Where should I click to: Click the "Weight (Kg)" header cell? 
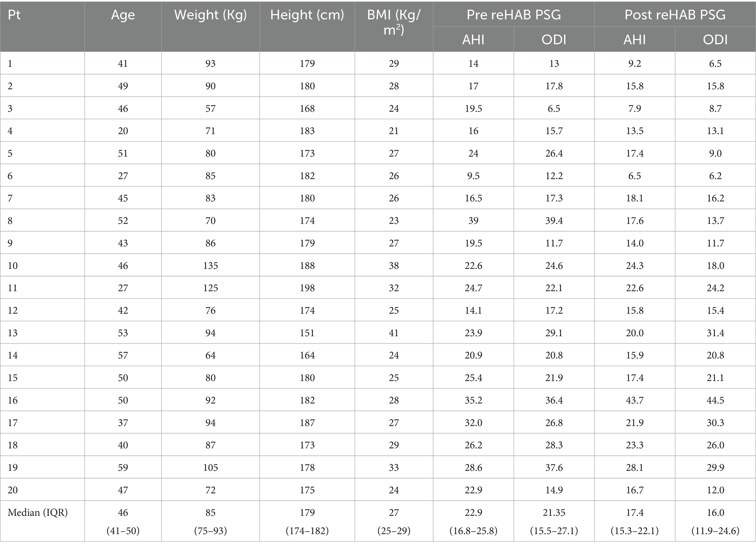coord(211,15)
